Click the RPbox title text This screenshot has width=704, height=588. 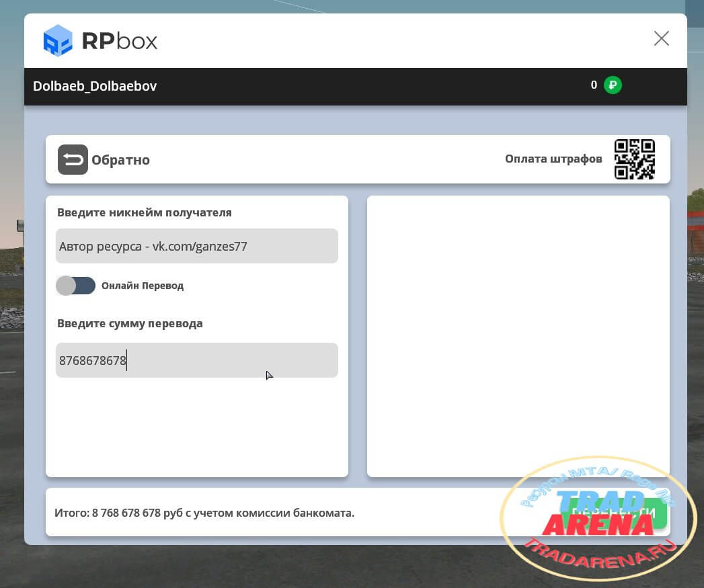click(x=120, y=41)
